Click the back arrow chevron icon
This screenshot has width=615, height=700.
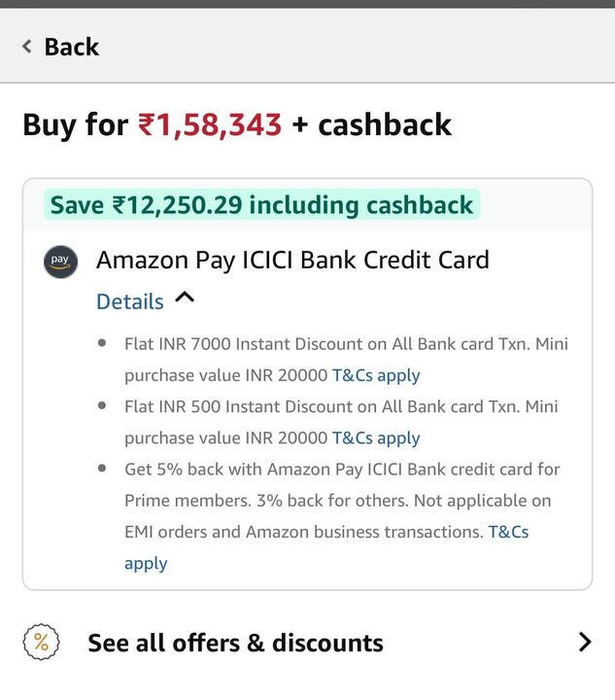(x=27, y=47)
